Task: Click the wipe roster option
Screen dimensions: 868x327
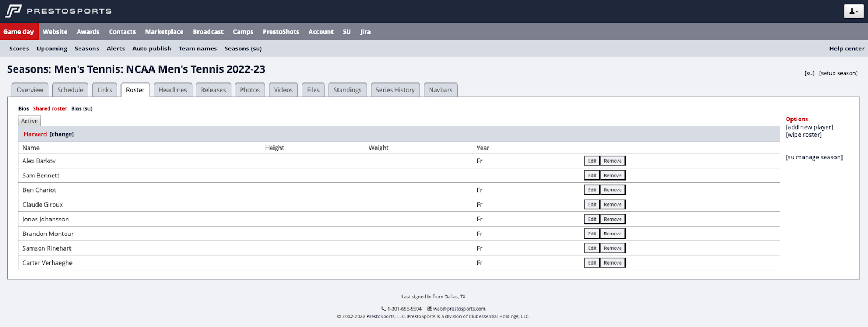Action: tap(803, 135)
